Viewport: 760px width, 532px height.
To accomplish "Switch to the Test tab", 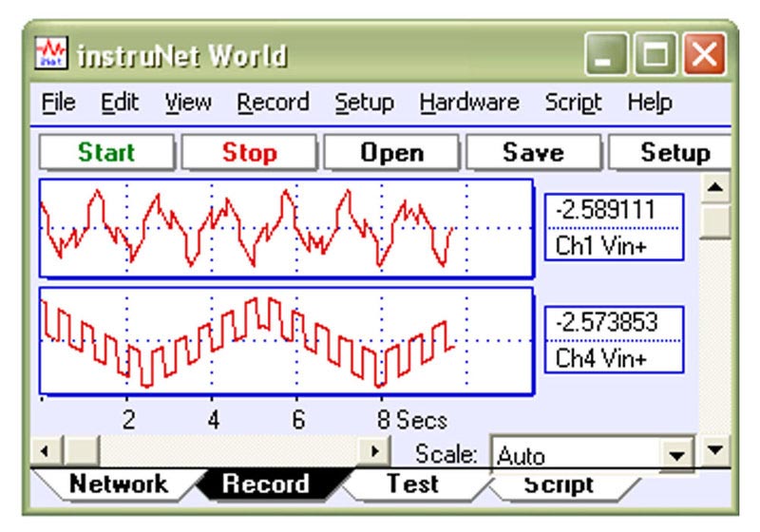I will click(412, 484).
